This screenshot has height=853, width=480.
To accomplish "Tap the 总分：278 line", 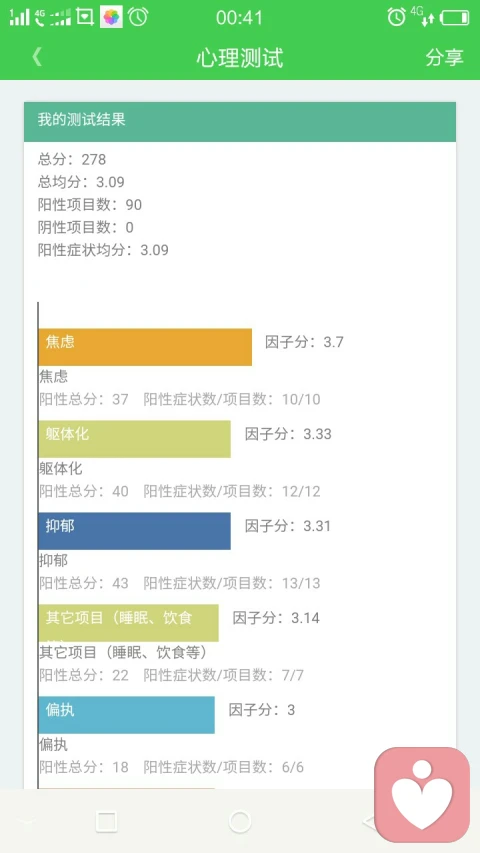I will pos(72,159).
